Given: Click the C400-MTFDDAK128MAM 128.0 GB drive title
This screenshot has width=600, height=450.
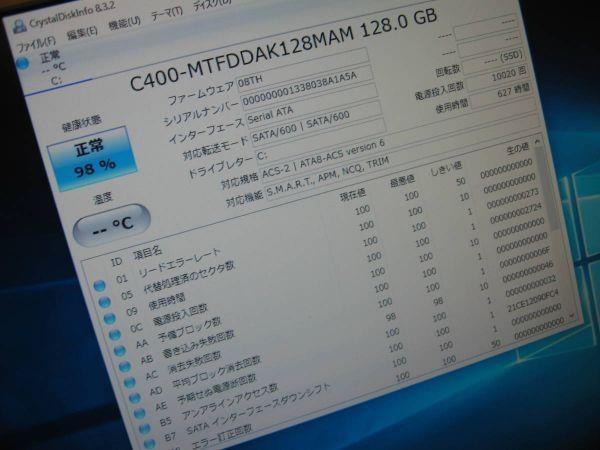Looking at the screenshot, I should [284, 48].
